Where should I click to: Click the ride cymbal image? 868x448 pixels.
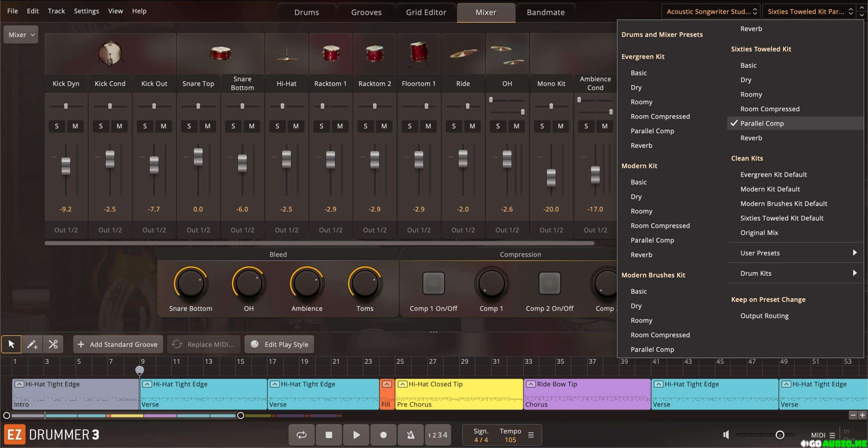tap(463, 54)
